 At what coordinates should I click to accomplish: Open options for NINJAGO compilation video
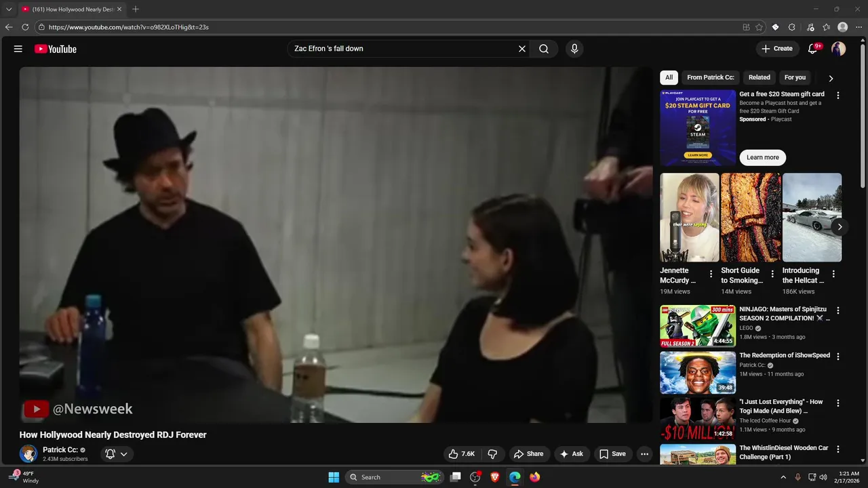coord(837,310)
